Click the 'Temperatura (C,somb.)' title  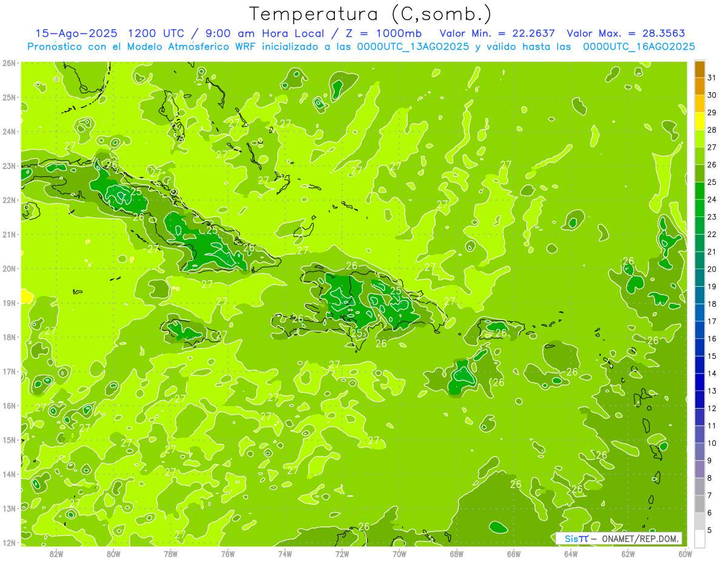click(x=371, y=15)
